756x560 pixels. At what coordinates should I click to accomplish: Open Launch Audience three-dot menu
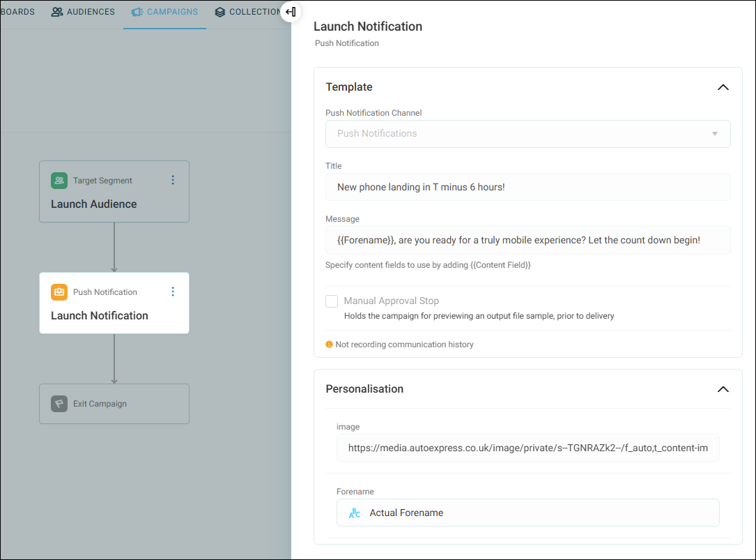click(x=173, y=180)
